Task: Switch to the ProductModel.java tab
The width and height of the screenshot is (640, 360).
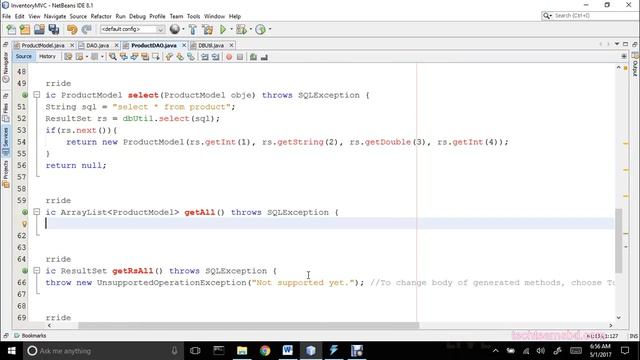Action: pyautogui.click(x=43, y=45)
